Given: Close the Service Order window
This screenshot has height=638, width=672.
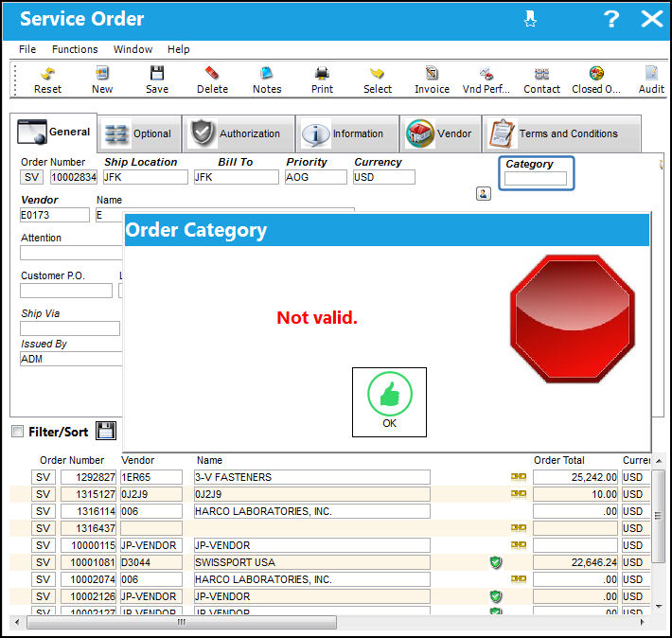Looking at the screenshot, I should click(651, 19).
